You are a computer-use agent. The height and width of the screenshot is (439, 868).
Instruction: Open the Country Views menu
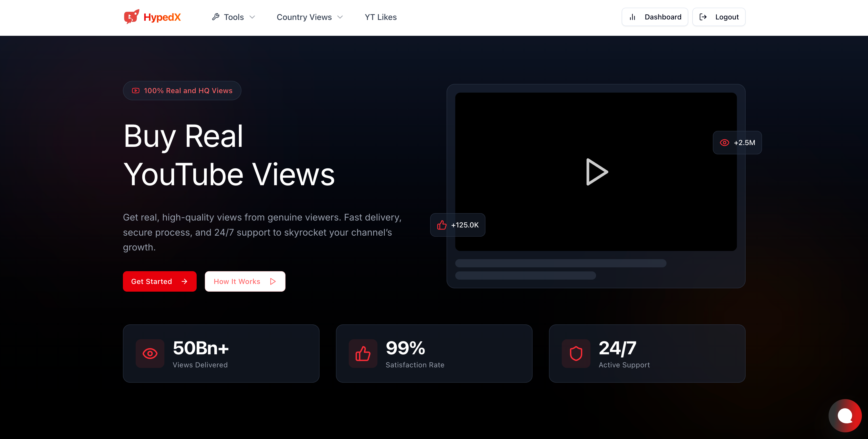click(x=304, y=17)
